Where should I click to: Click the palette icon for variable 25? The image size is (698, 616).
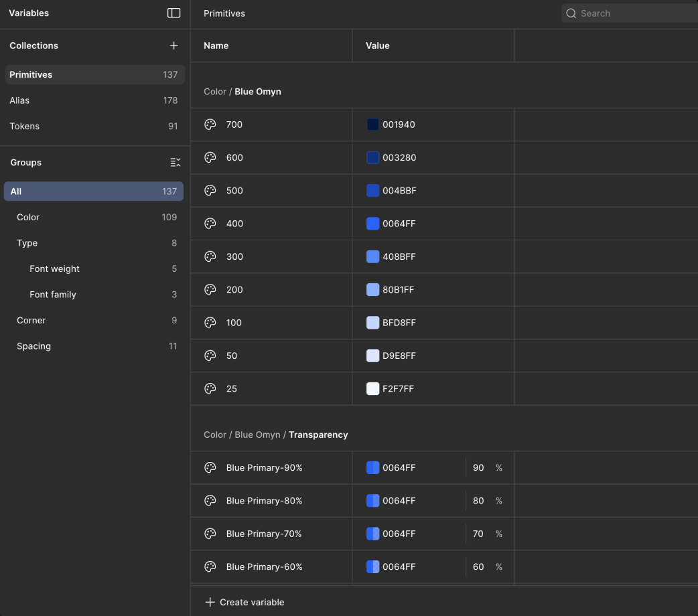(x=210, y=389)
